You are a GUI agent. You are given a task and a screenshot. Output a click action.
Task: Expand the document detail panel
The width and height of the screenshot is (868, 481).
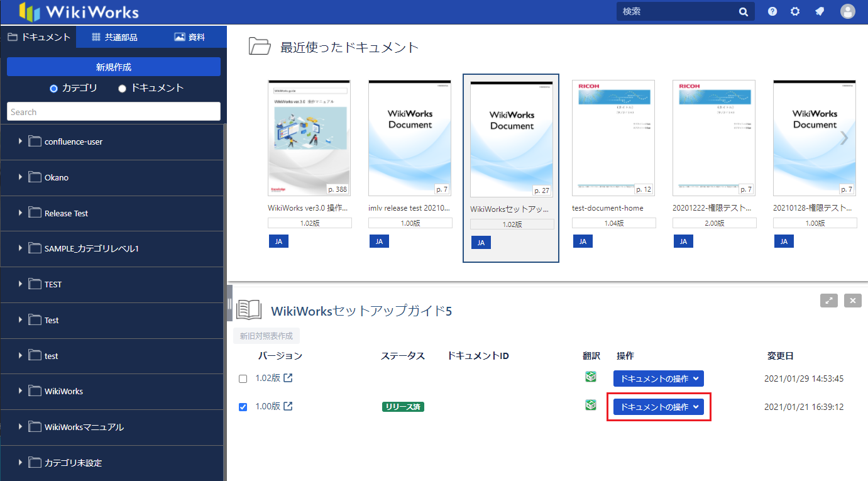click(x=829, y=301)
